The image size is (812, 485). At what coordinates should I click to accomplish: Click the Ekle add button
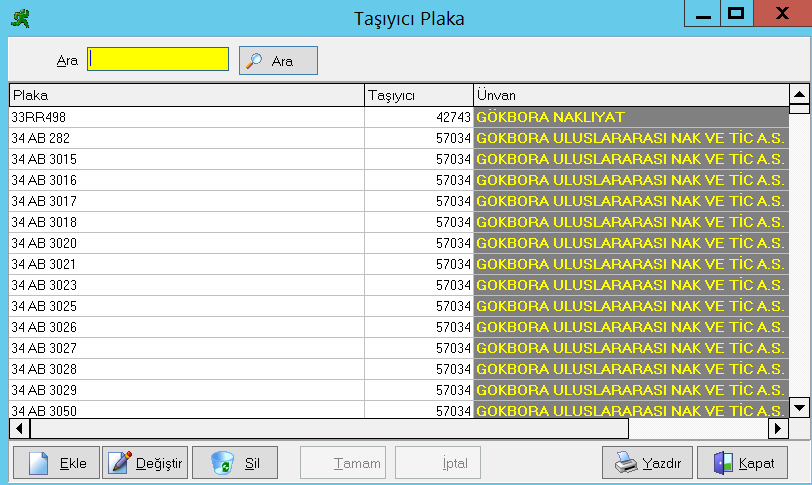pyautogui.click(x=56, y=463)
